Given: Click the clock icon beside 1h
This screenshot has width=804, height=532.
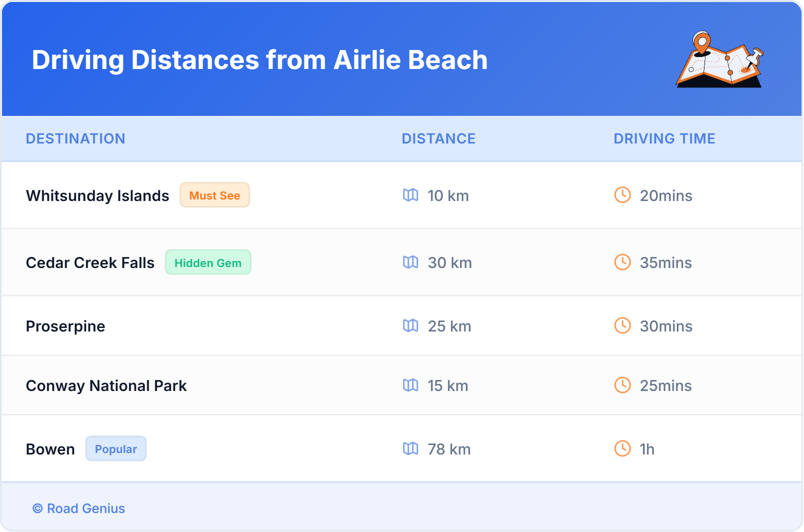Looking at the screenshot, I should click(x=622, y=448).
